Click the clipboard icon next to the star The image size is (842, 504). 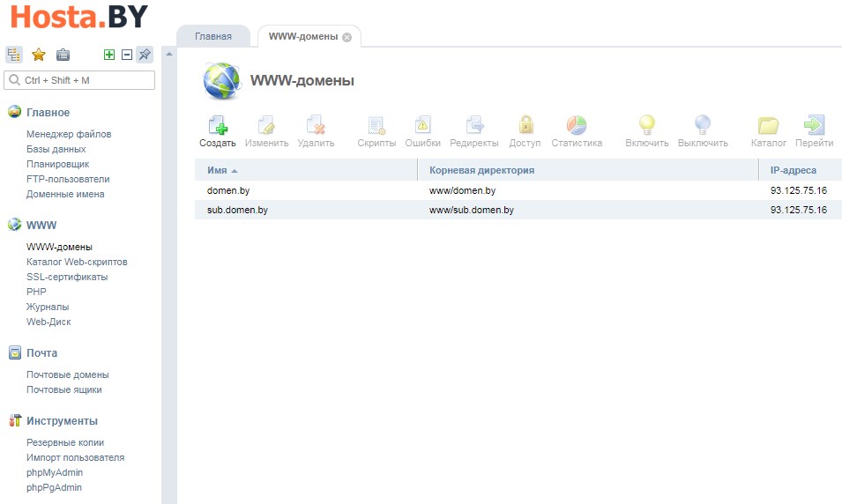(x=63, y=55)
